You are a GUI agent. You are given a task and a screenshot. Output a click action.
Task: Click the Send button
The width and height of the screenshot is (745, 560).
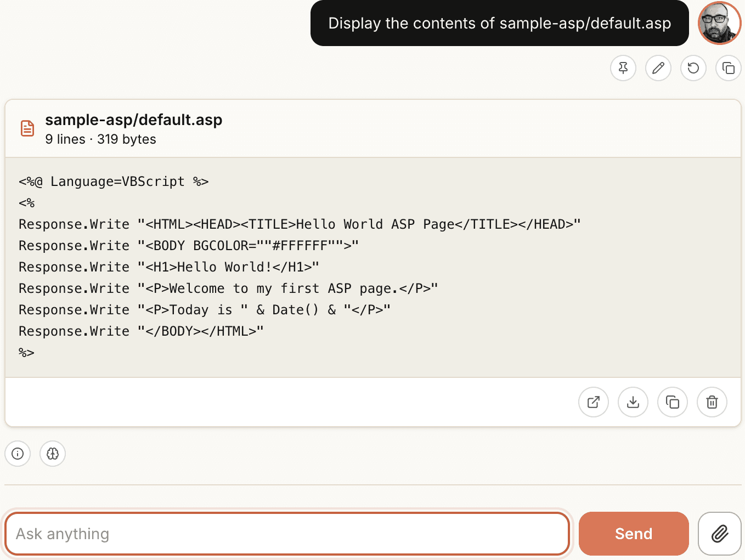(x=634, y=534)
